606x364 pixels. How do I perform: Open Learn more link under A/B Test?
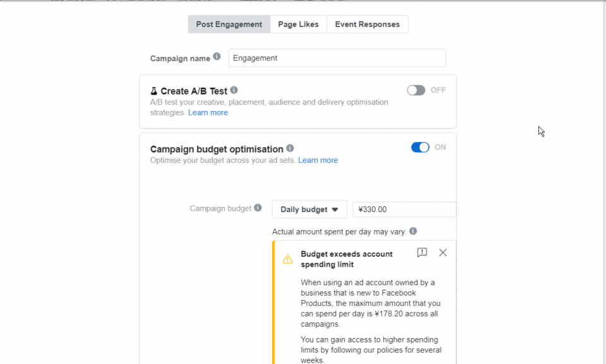click(208, 112)
